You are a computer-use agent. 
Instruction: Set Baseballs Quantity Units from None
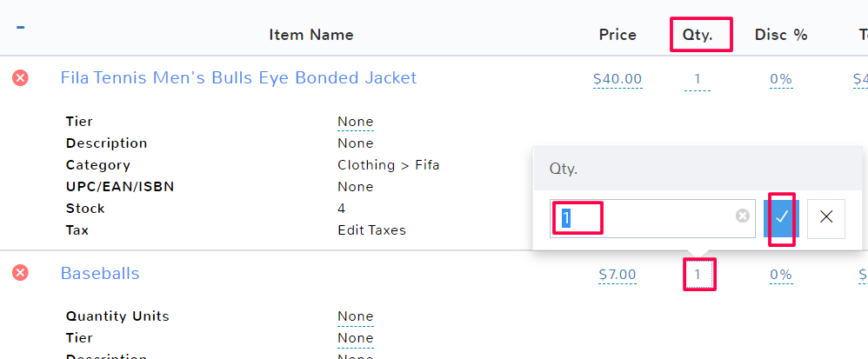tap(356, 316)
